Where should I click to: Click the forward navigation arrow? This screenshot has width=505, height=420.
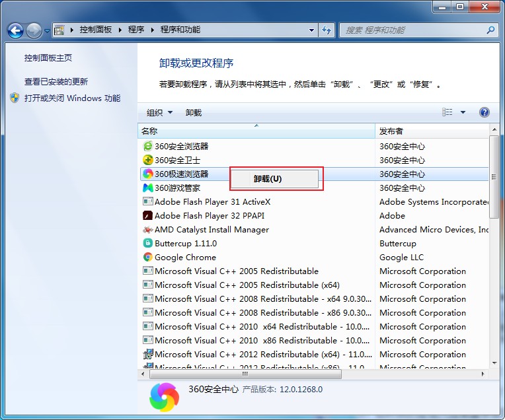click(x=34, y=31)
